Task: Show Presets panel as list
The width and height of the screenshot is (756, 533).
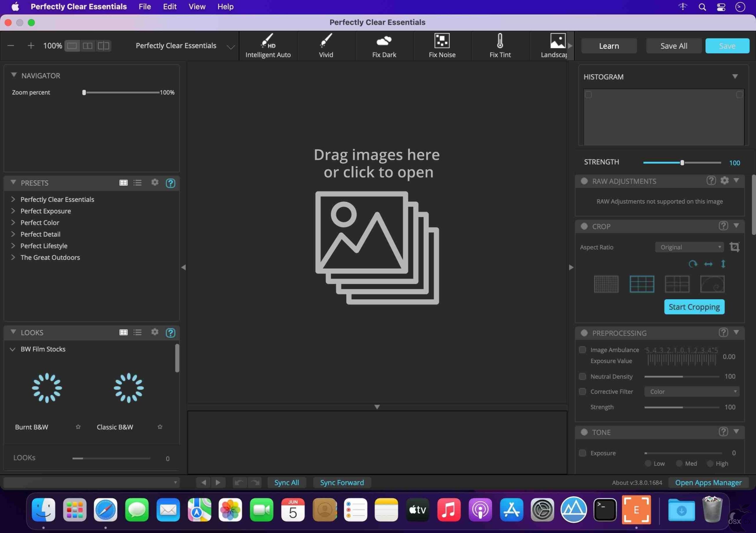Action: click(138, 183)
